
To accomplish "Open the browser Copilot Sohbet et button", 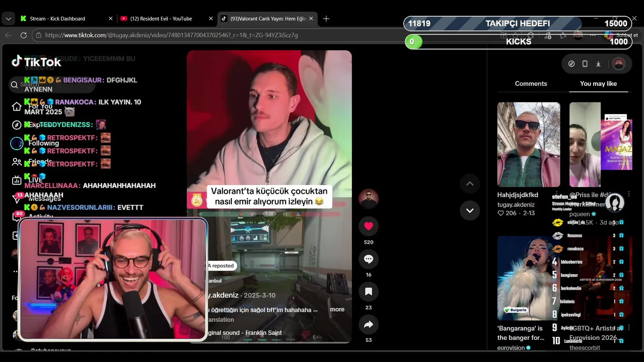I will (x=622, y=35).
